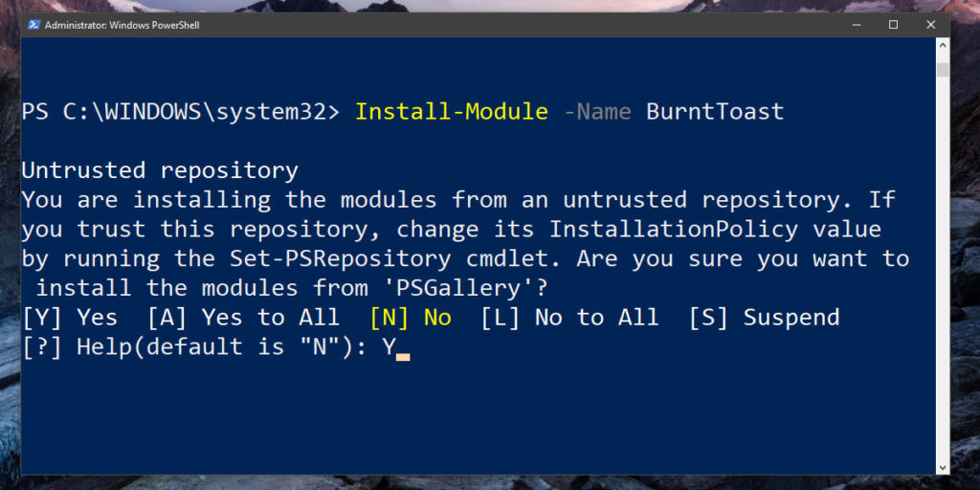Screen dimensions: 980x490
Task: Close the Administrator PowerShell window
Action: (930, 25)
